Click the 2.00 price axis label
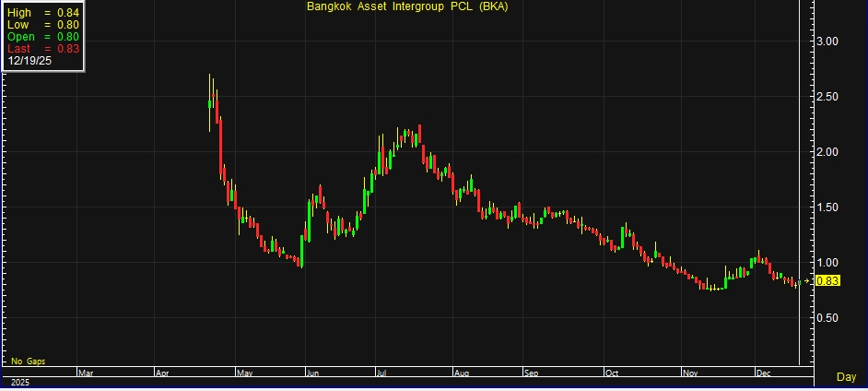 tap(827, 152)
